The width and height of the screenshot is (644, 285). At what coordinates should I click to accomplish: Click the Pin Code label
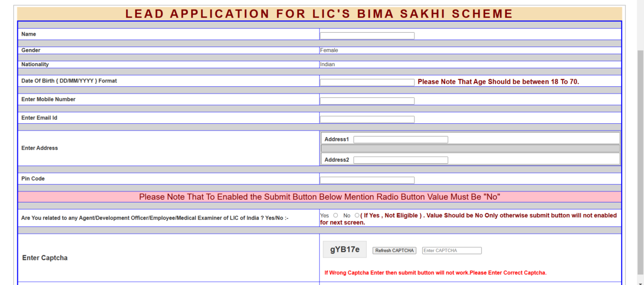(33, 179)
